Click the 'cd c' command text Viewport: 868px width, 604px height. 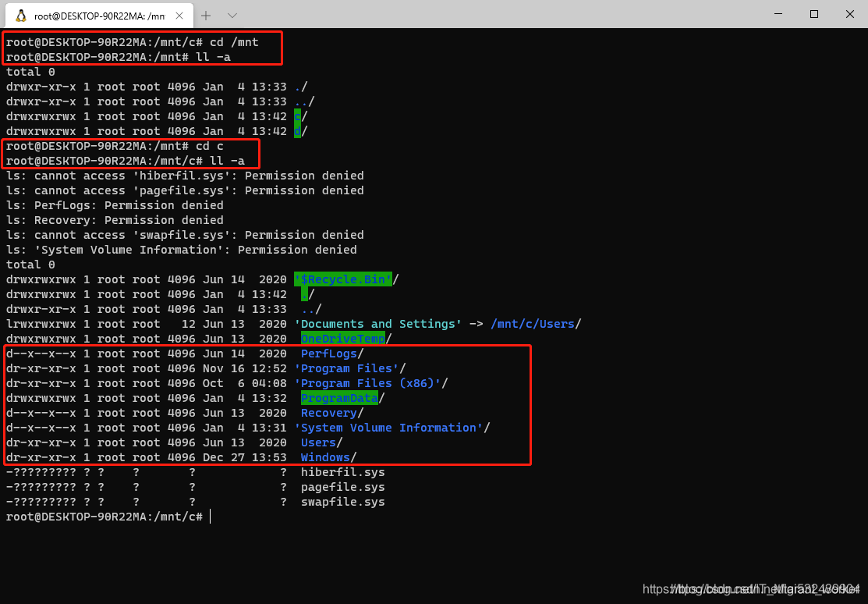pos(210,146)
